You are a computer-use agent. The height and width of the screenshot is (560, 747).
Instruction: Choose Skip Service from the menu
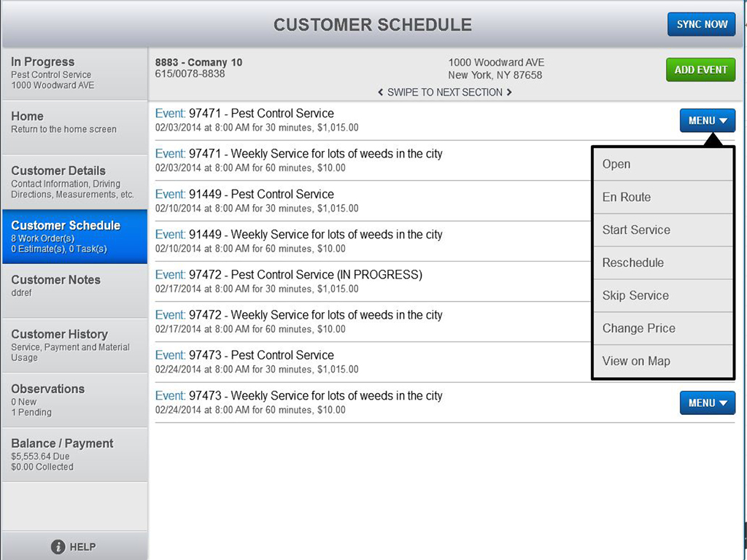tap(662, 296)
